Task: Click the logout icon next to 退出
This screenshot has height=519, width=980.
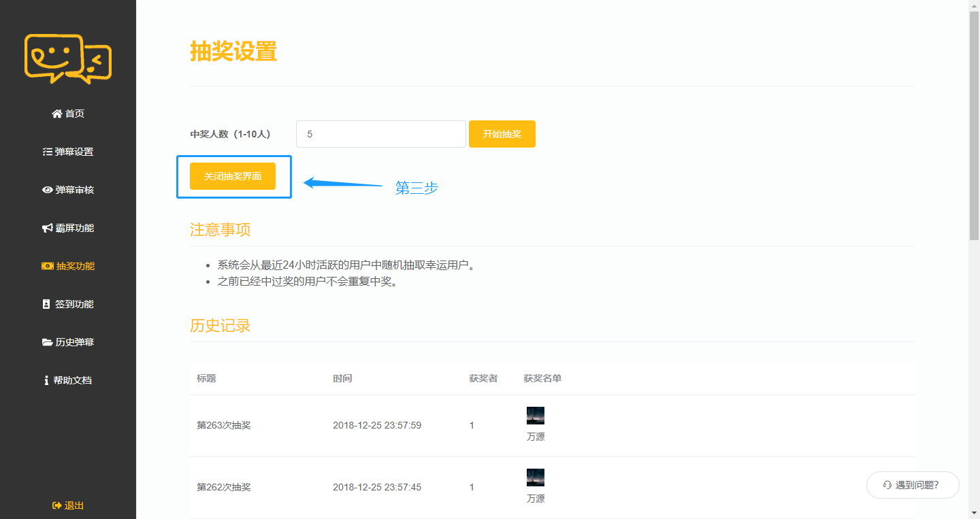Action: coord(57,505)
